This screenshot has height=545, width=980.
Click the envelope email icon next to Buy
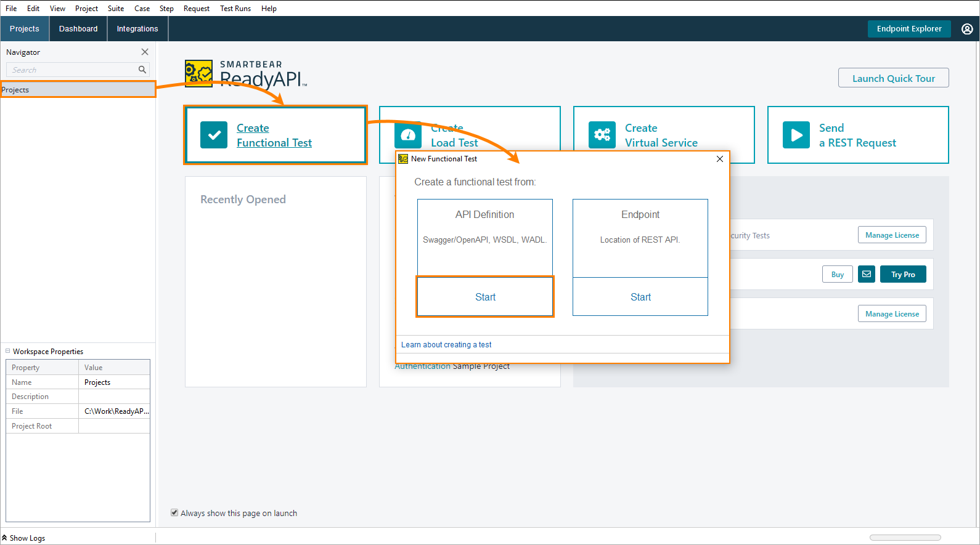[867, 274]
